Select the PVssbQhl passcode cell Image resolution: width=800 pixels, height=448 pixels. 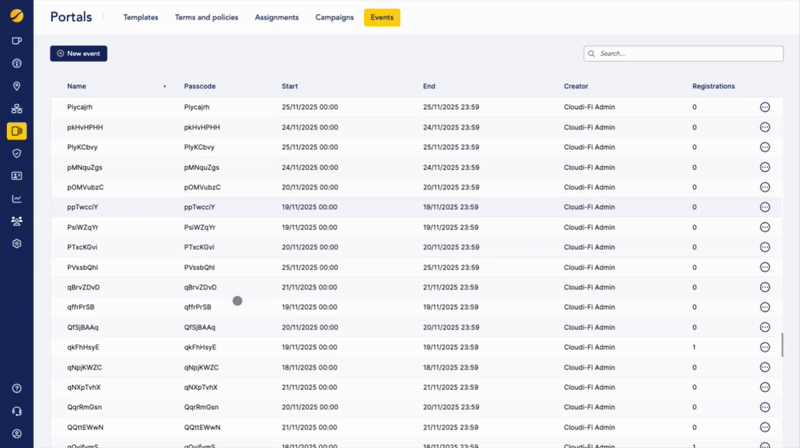(199, 267)
